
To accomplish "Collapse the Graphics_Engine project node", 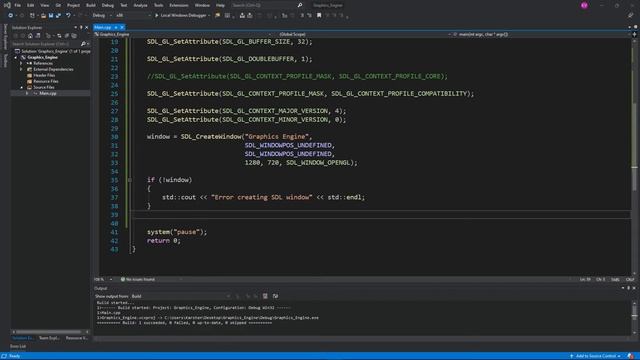I will point(16,58).
